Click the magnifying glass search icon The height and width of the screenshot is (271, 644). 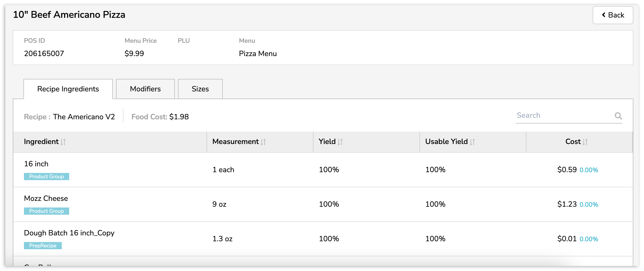(x=618, y=116)
